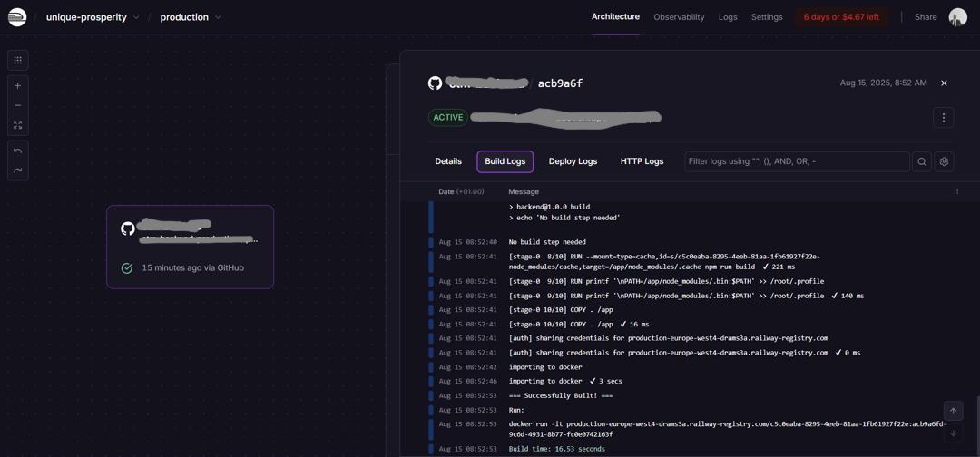Open log settings gear icon
Viewport: 980px width, 457px height.
click(x=944, y=161)
